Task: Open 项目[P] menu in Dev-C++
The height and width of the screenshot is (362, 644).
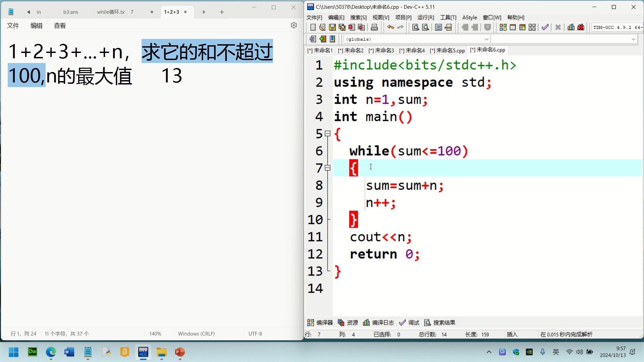Action: pos(403,17)
